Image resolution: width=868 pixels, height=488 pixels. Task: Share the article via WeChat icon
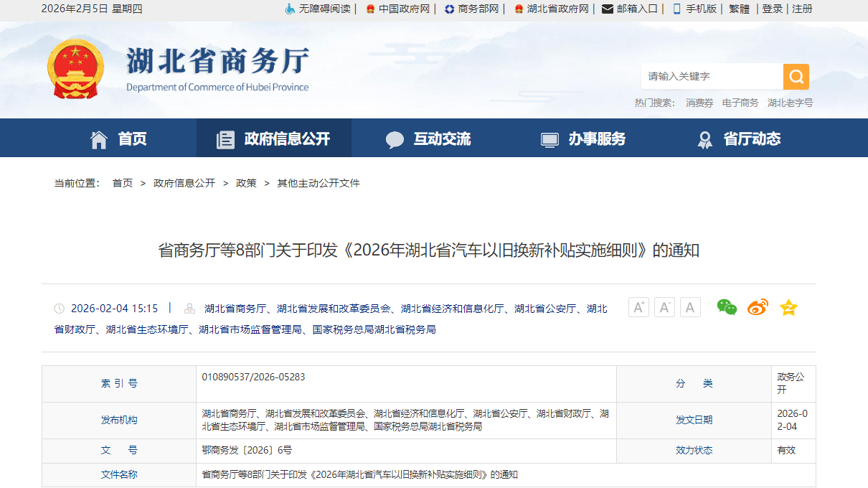coord(727,308)
